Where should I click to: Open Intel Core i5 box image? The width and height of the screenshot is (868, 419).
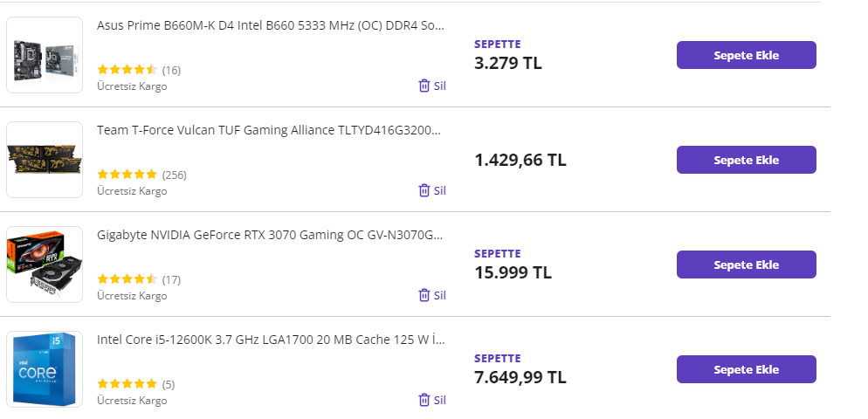[45, 369]
